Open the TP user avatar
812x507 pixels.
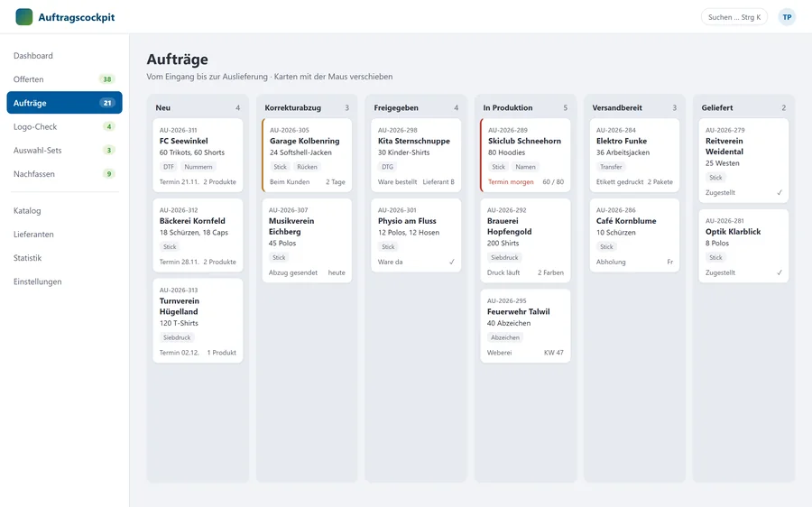(787, 17)
